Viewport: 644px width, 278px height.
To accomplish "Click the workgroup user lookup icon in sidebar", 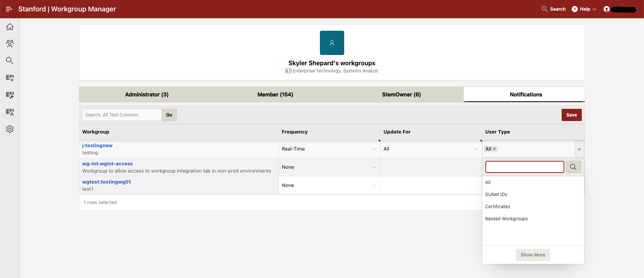I will (x=10, y=112).
